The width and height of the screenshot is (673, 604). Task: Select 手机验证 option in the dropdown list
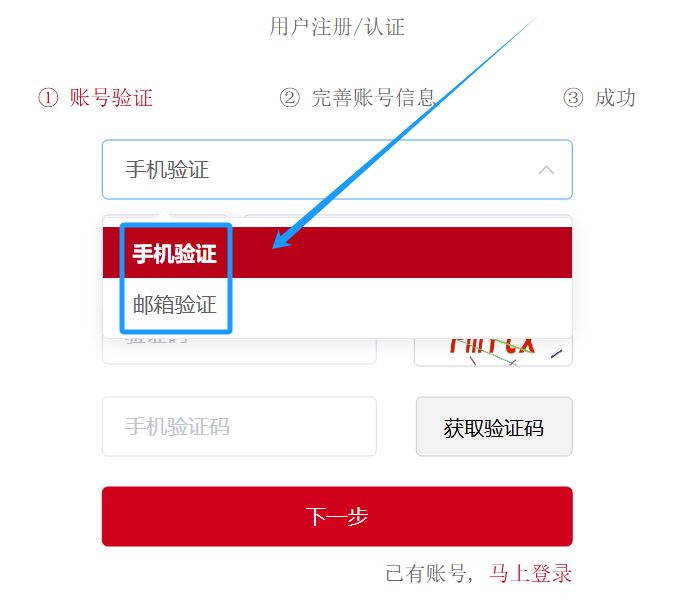(x=337, y=253)
